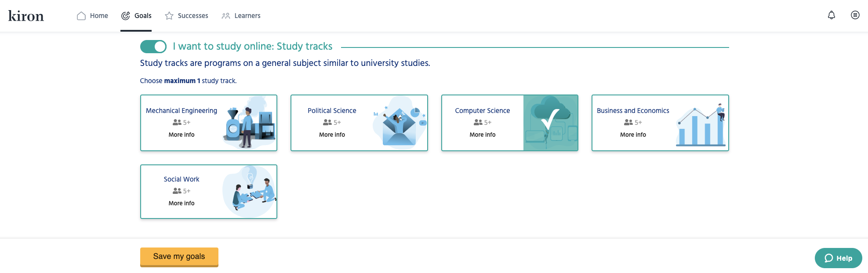
Task: Click Save my goals button
Action: tap(179, 257)
